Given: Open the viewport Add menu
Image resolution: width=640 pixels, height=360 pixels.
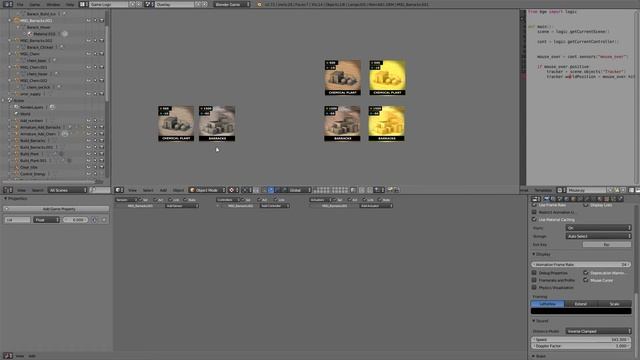Looking at the screenshot, I should (x=163, y=190).
